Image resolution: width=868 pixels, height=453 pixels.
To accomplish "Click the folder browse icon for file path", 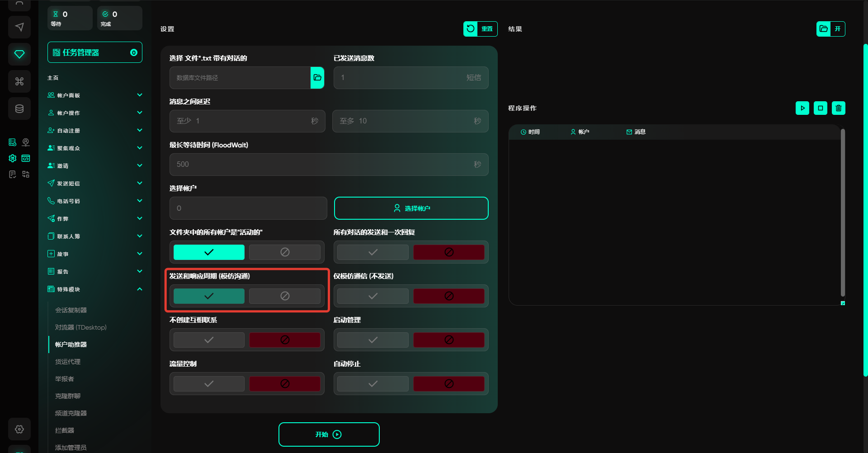I will click(317, 78).
